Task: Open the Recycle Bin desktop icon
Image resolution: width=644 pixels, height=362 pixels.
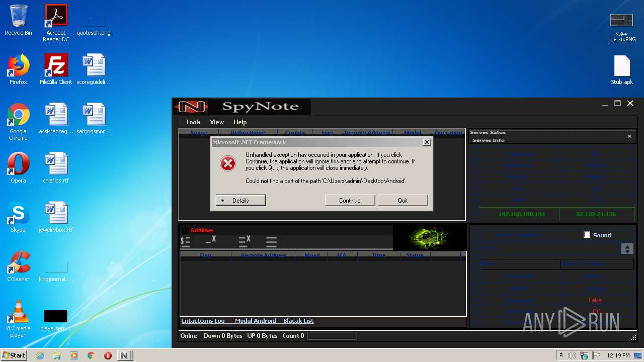Action: coord(18,20)
